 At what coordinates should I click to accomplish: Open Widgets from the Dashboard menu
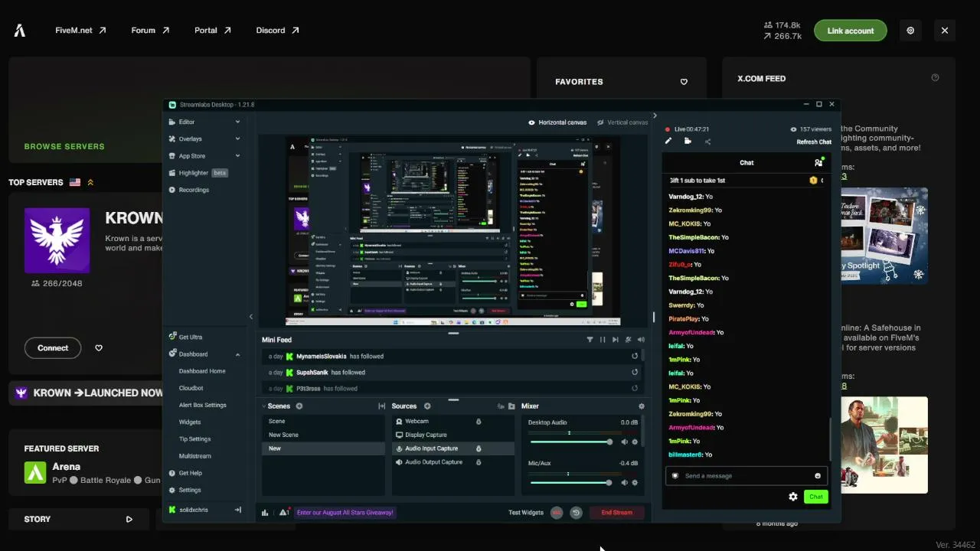[190, 422]
